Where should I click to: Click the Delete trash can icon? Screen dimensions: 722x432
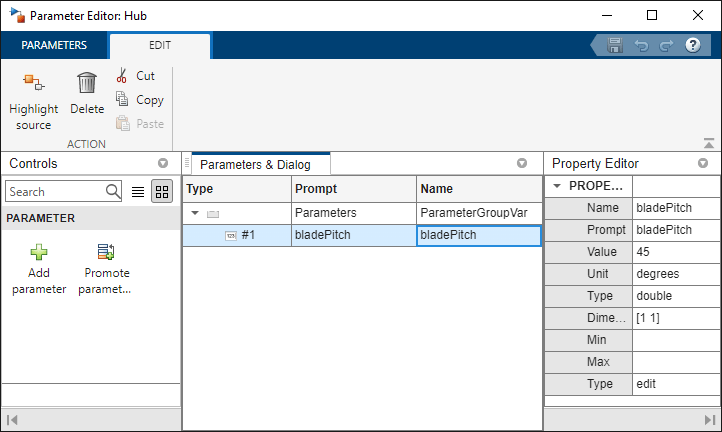coord(87,84)
